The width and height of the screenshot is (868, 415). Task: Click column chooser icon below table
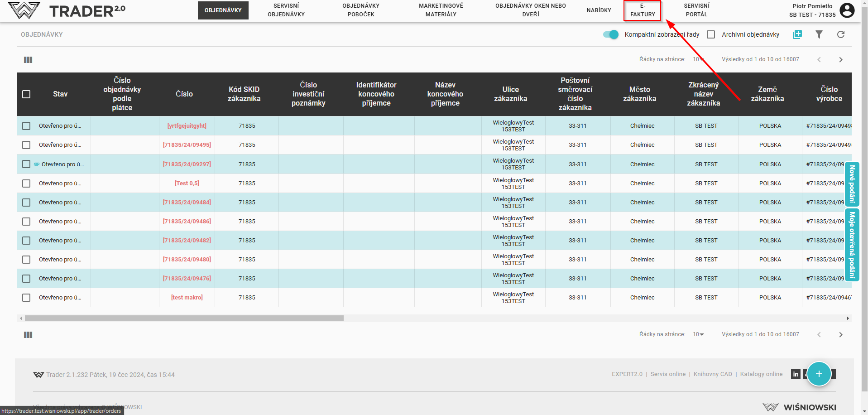tap(28, 335)
